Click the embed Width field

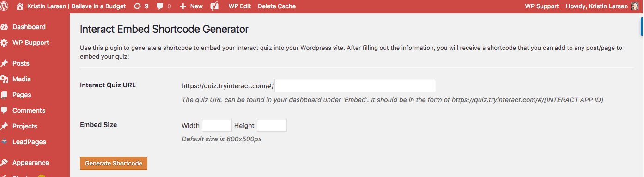(x=217, y=125)
